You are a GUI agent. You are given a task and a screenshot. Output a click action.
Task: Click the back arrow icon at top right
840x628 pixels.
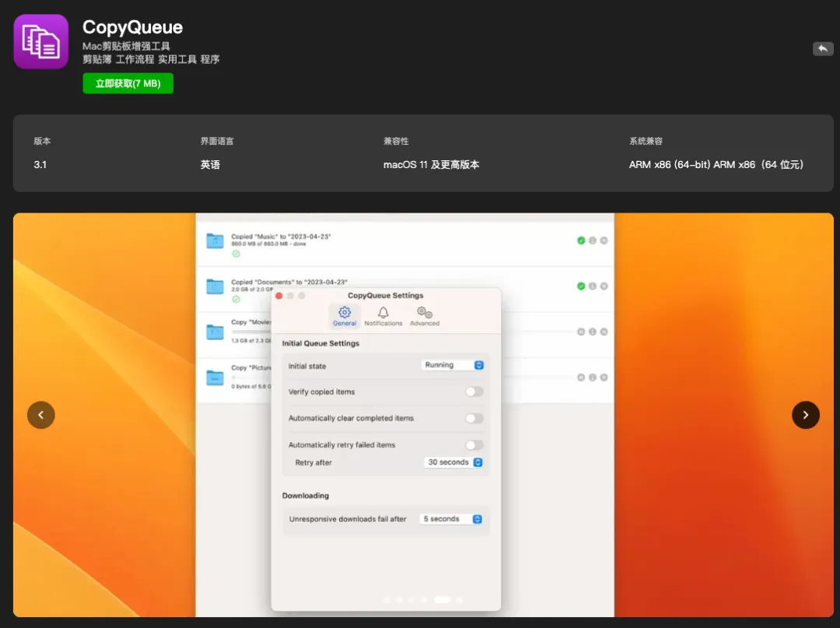pos(823,49)
